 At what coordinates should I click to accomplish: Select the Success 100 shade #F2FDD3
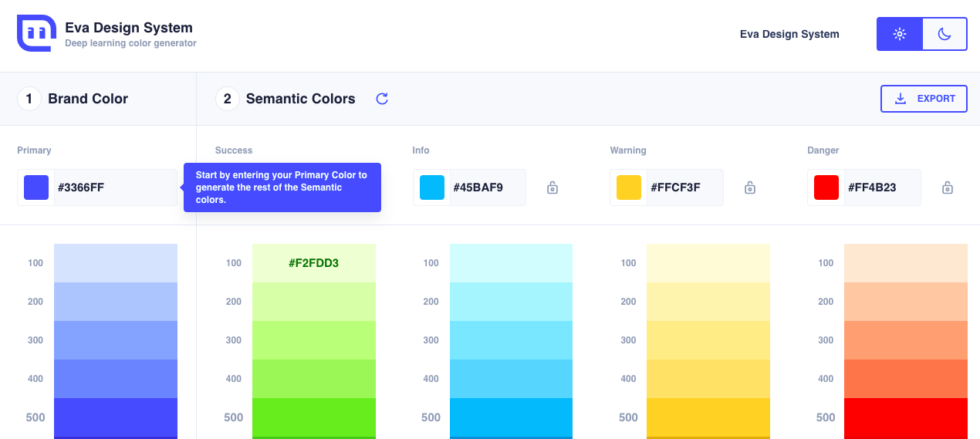pyautogui.click(x=314, y=263)
